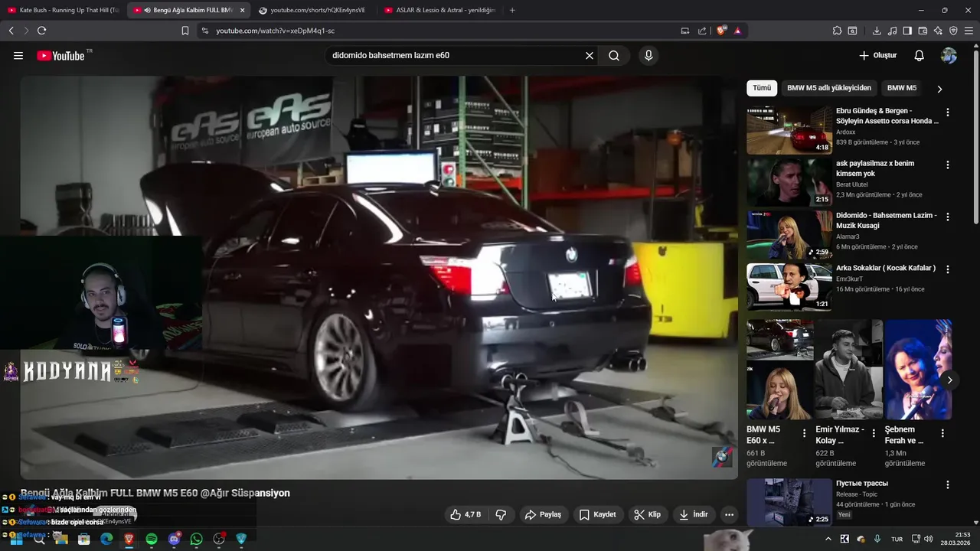980x551 pixels.
Task: Click the Emir Yılmaz short thumbnail
Action: [849, 370]
